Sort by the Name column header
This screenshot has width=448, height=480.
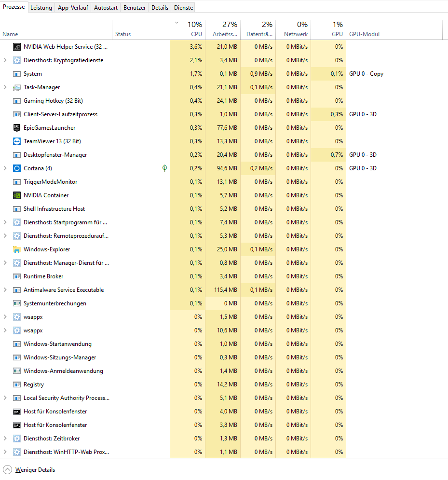point(56,29)
